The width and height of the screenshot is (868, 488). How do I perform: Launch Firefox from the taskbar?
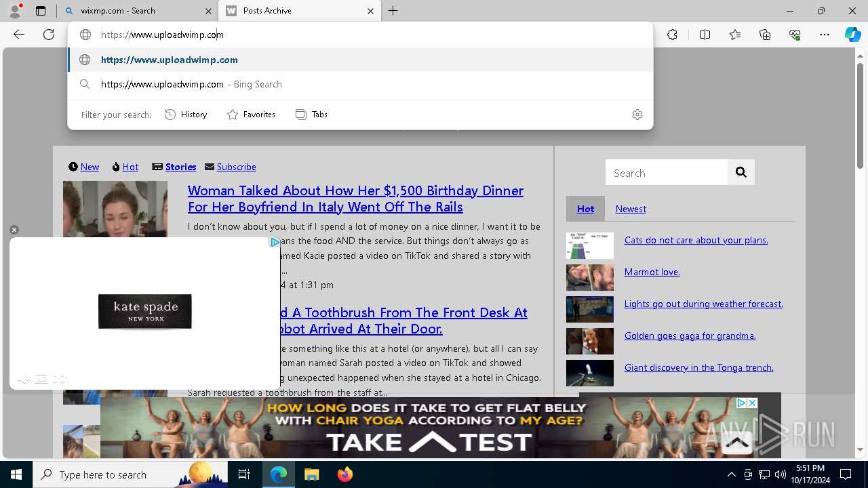tap(344, 474)
